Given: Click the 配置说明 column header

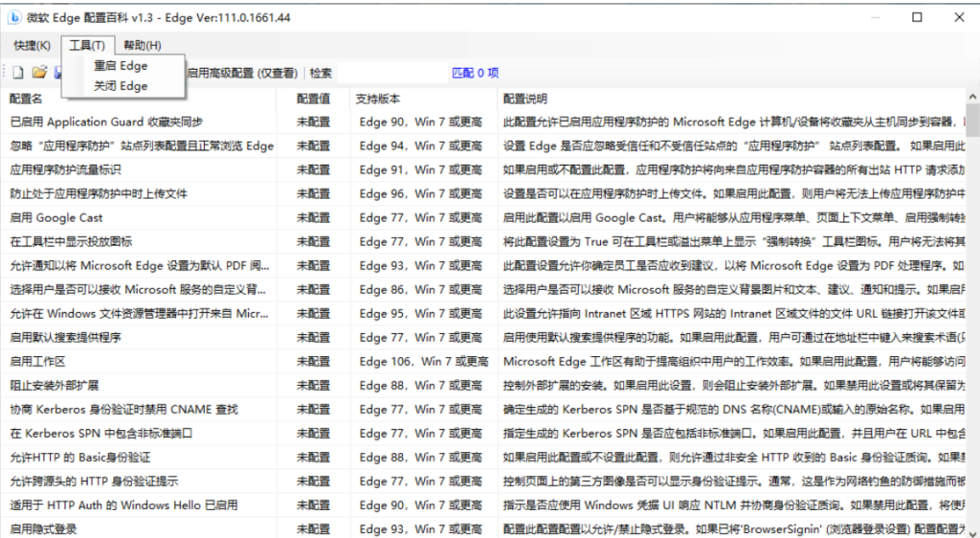Looking at the screenshot, I should (525, 99).
